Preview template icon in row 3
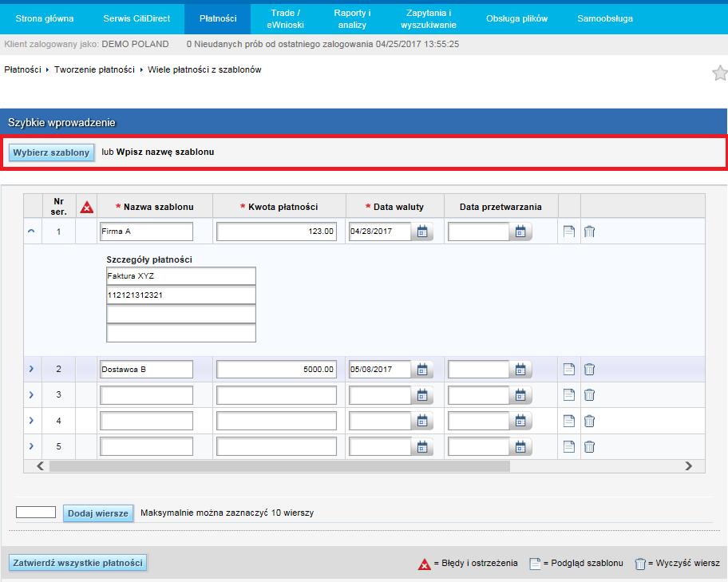 tap(568, 395)
